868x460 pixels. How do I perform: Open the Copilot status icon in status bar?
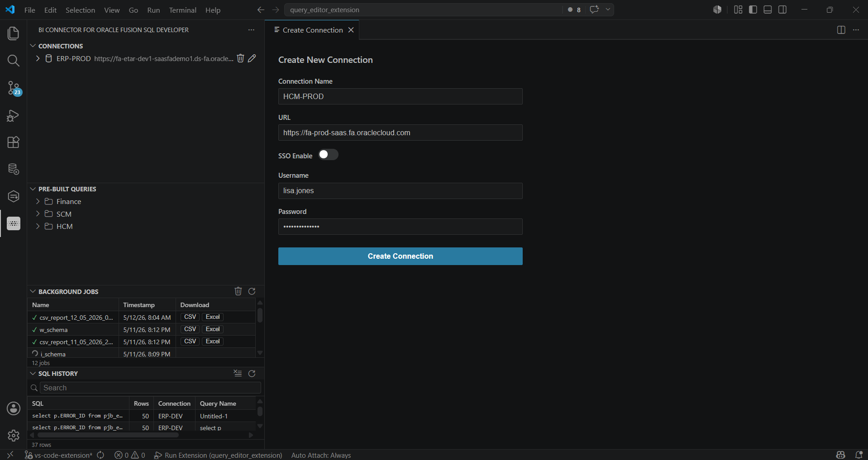coord(841,455)
